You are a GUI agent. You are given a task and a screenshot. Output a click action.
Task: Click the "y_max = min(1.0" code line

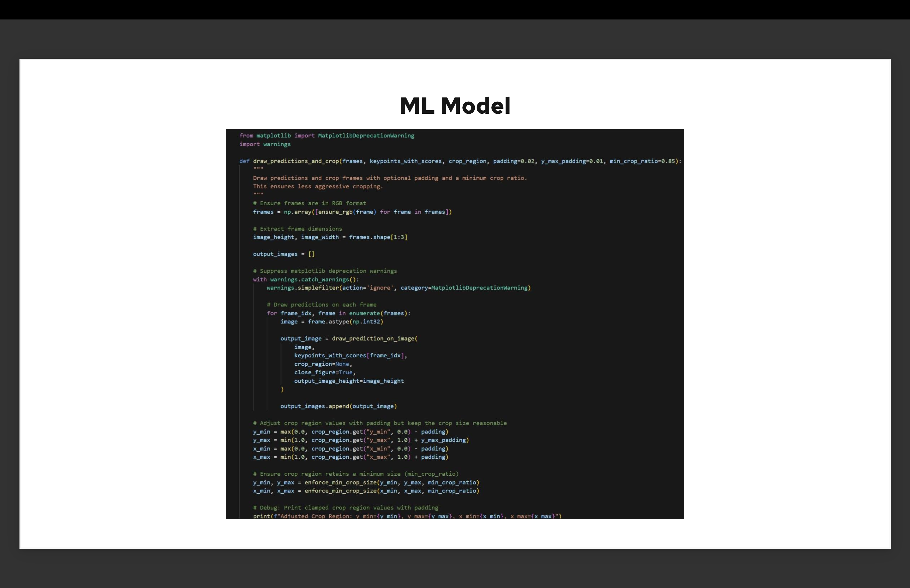click(361, 440)
